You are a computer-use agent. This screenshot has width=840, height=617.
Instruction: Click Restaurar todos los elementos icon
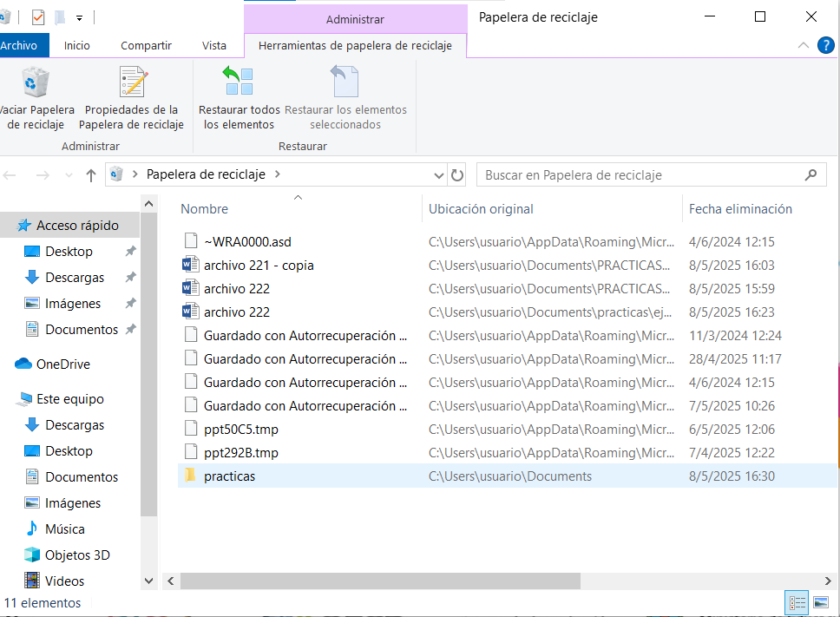(239, 83)
